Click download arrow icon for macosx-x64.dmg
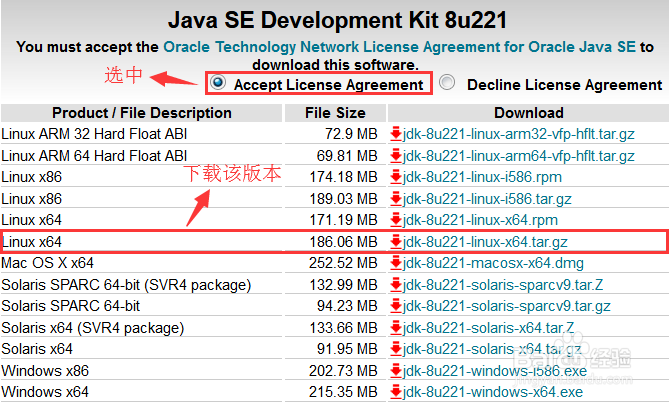Screen dimensions: 669x402 click(396, 262)
